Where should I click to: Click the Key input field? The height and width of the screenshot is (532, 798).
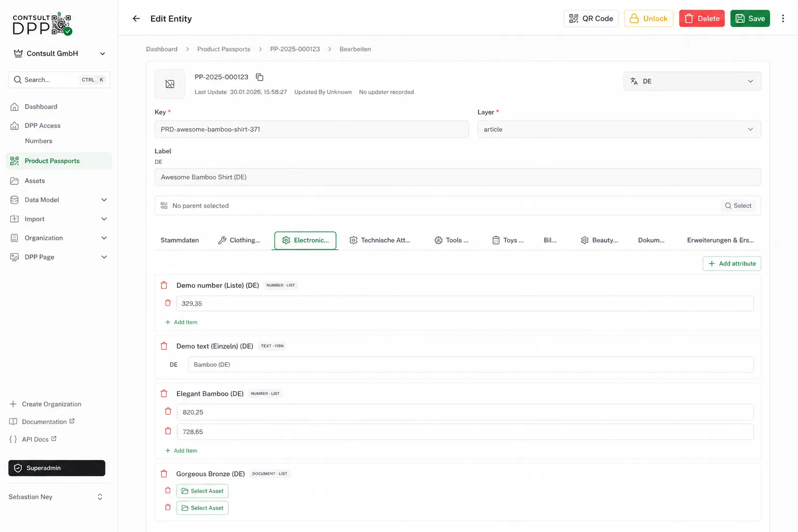point(312,129)
